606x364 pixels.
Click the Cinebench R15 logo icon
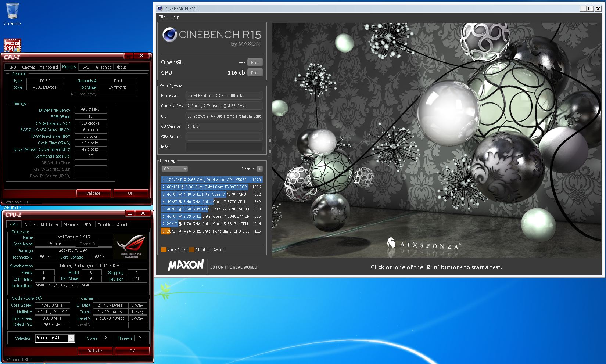(170, 35)
